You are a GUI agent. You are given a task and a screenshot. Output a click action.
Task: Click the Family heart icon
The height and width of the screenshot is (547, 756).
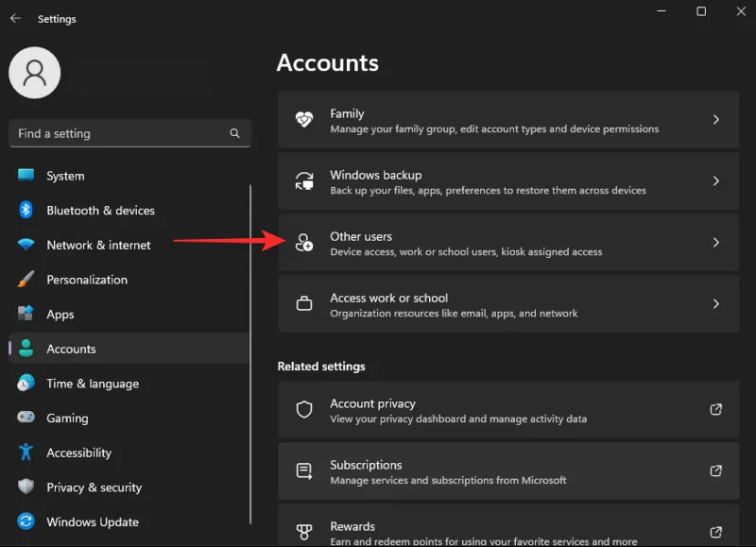point(304,120)
